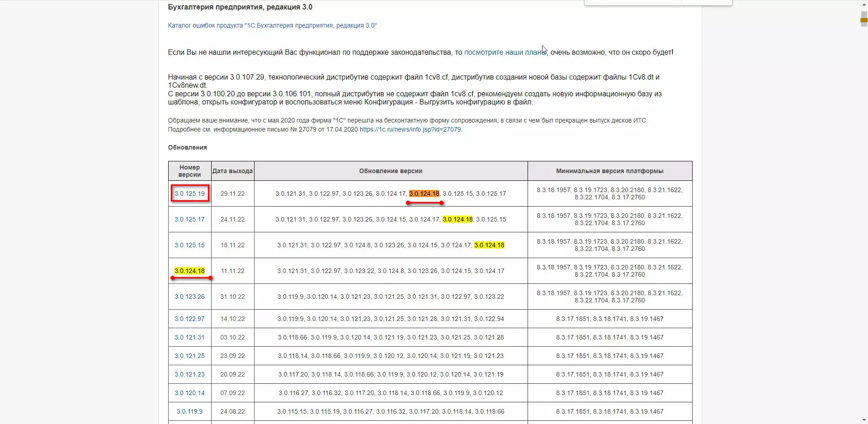Click the update versions list in the 20.09.22 row
868x424 pixels.
(391, 374)
